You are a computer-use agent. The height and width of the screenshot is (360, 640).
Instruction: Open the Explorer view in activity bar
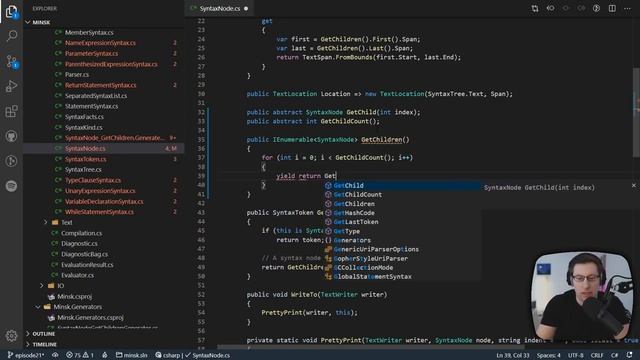[x=11, y=11]
